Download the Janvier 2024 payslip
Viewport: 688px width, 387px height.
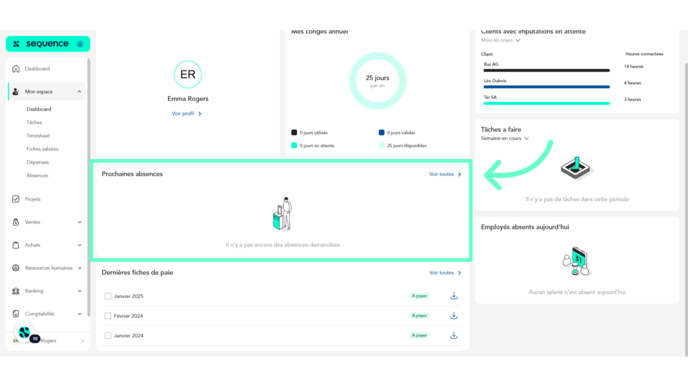click(454, 336)
